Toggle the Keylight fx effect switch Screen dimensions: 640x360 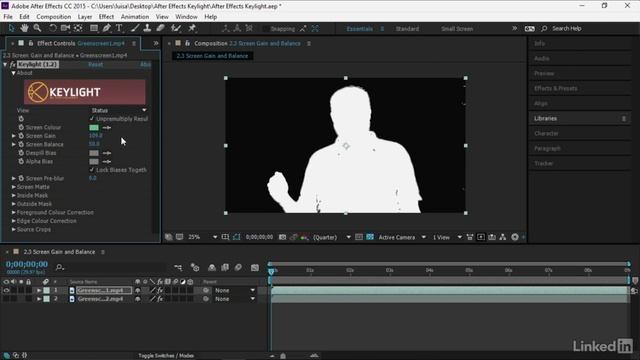click(12, 64)
